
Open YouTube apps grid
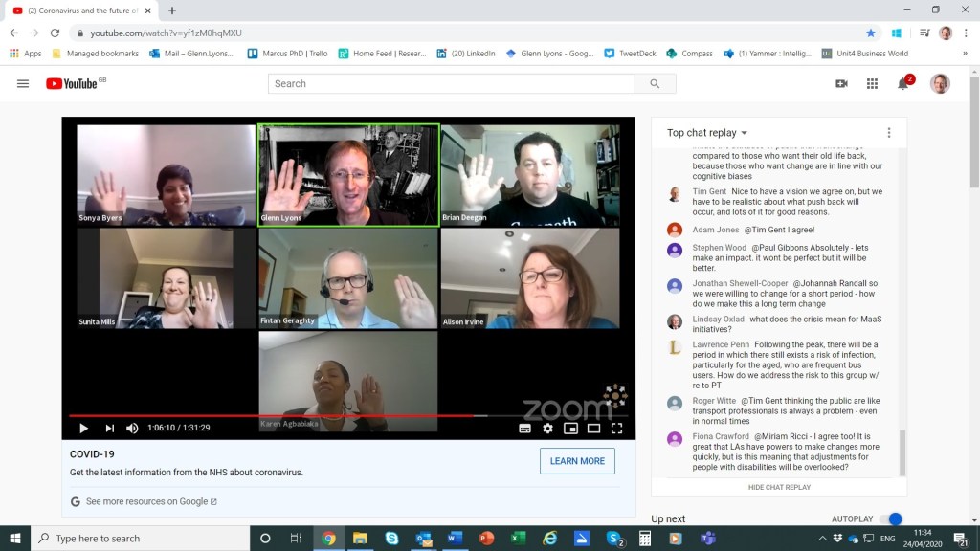point(872,84)
